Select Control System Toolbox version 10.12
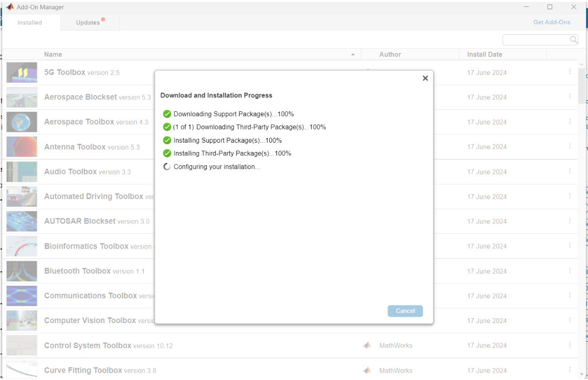This screenshot has height=380, width=588. coord(108,346)
